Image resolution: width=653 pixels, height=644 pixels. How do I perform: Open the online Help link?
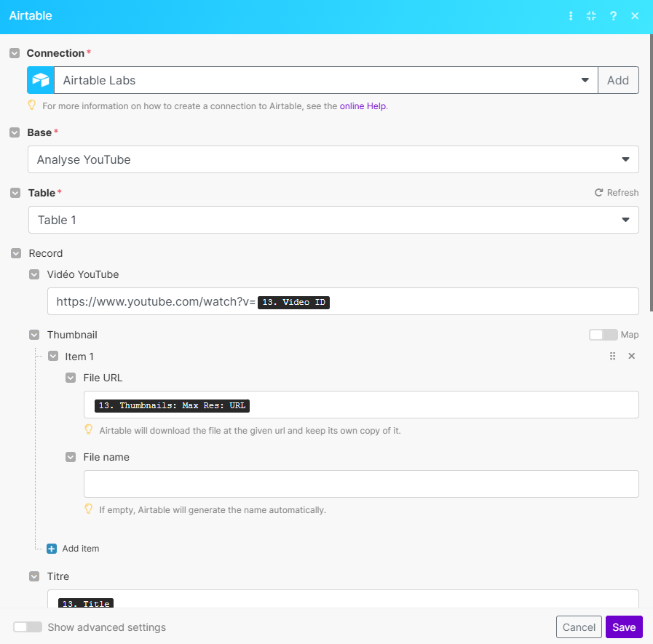click(363, 106)
